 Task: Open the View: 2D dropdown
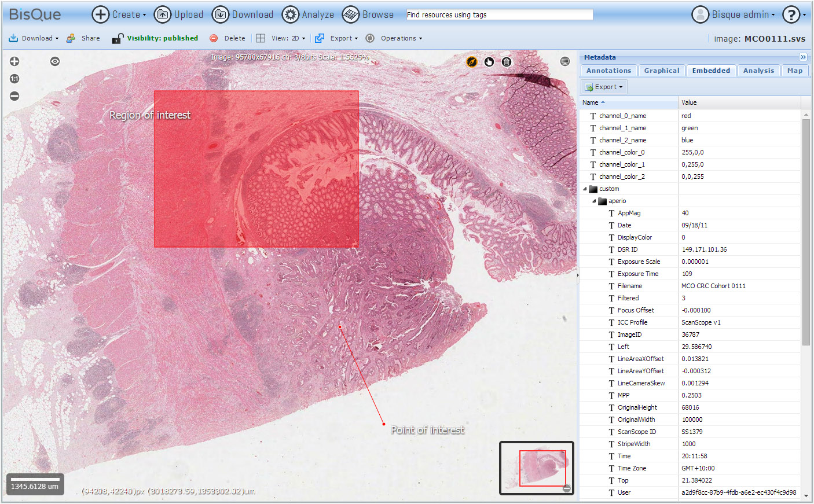click(x=281, y=38)
